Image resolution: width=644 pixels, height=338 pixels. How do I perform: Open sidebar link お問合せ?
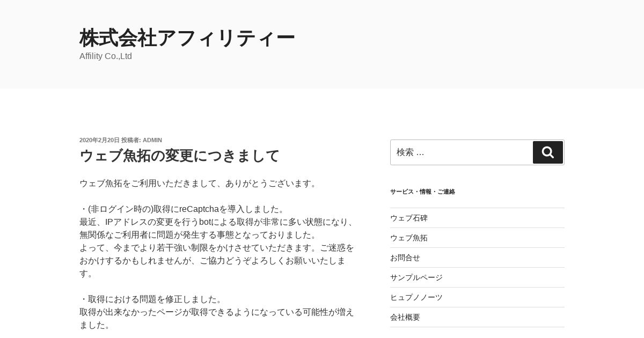point(405,258)
